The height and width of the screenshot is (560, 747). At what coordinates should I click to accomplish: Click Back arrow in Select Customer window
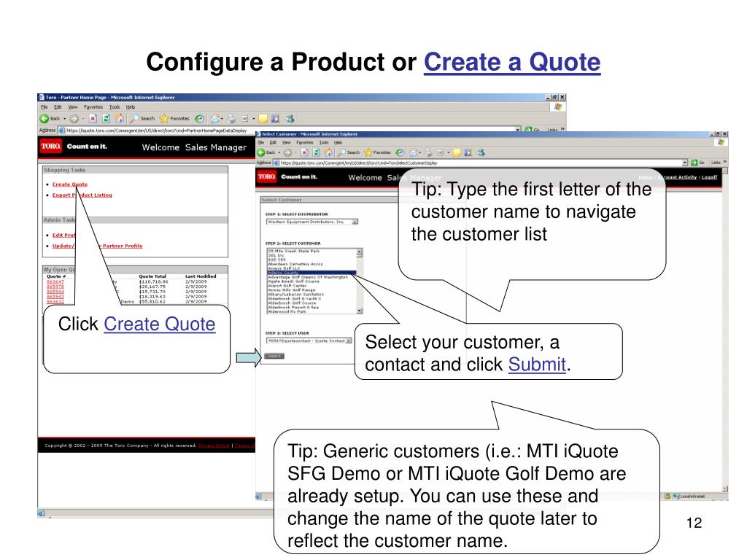coord(260,152)
